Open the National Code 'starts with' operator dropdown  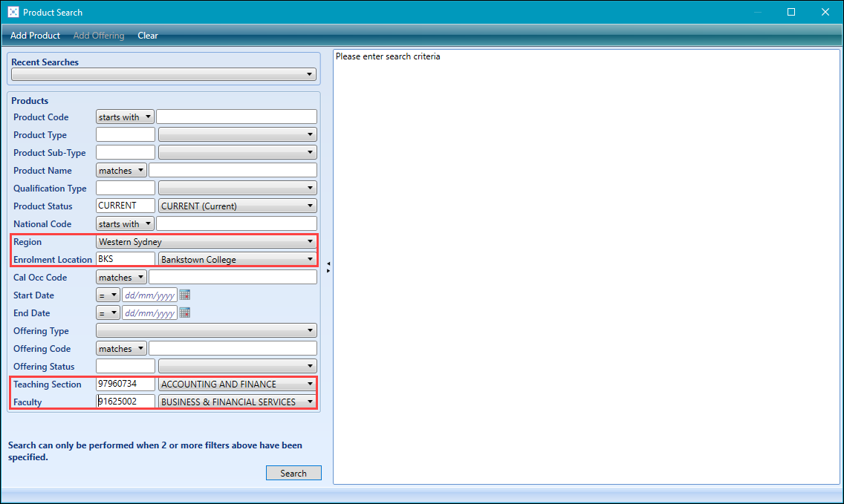point(125,223)
